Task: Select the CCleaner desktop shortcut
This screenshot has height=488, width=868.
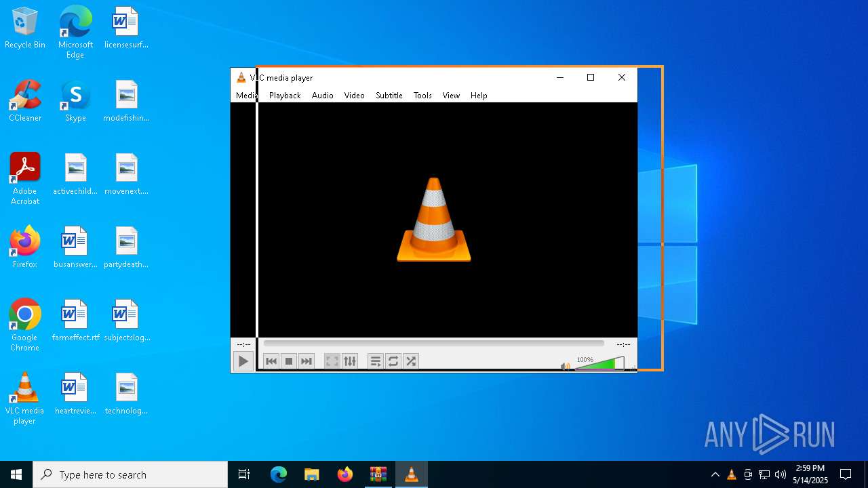Action: (25, 102)
